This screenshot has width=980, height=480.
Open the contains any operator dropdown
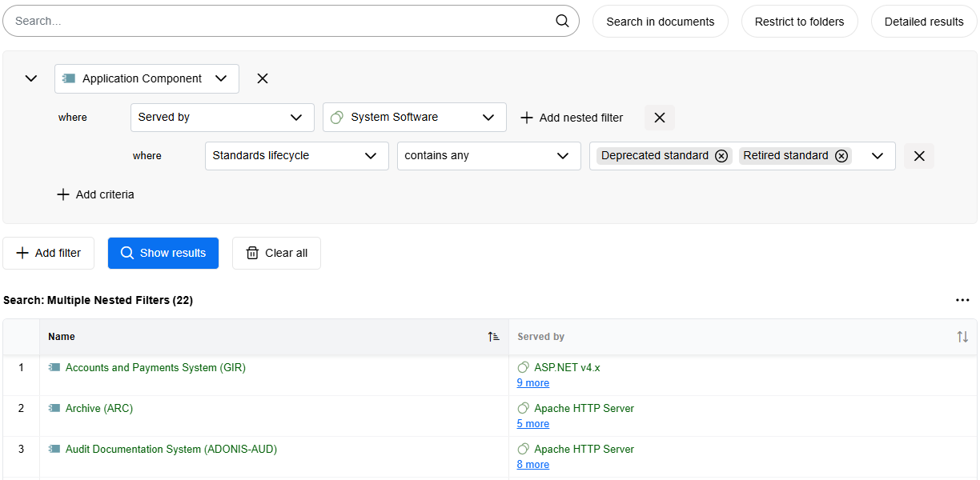tap(488, 155)
